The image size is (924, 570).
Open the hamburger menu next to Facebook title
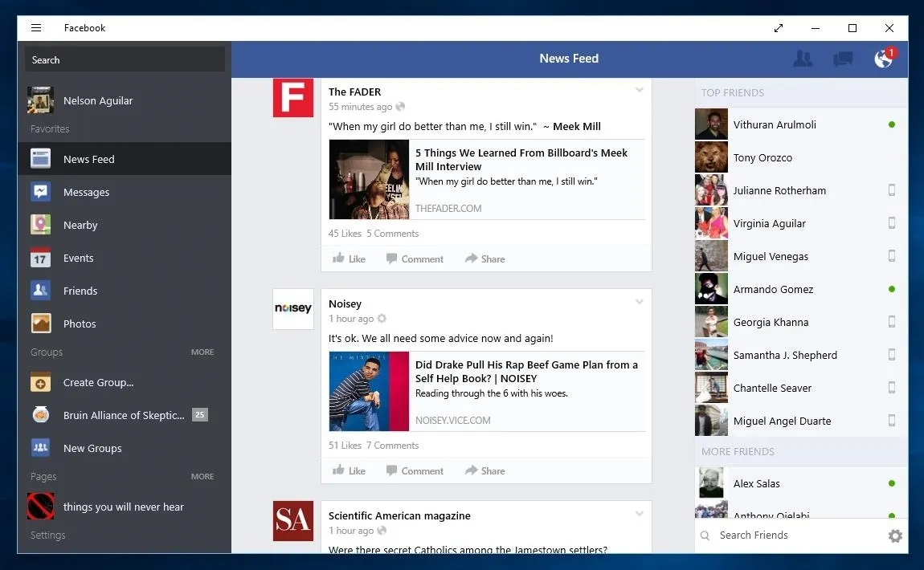tap(36, 27)
